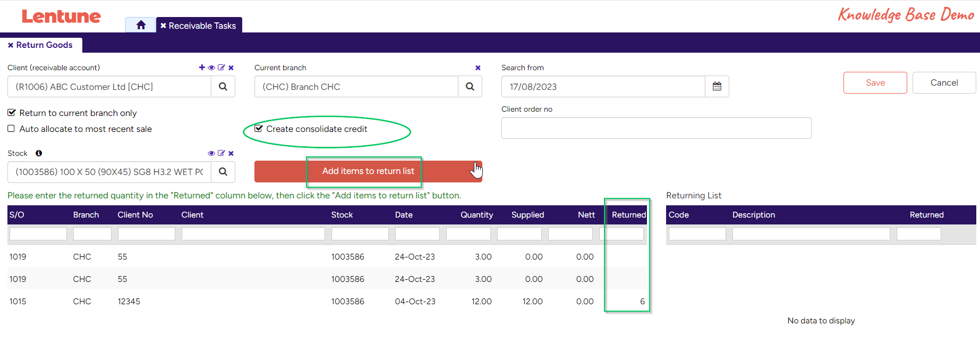Sort sales grid by Returned column
This screenshot has width=980, height=342.
pos(629,215)
